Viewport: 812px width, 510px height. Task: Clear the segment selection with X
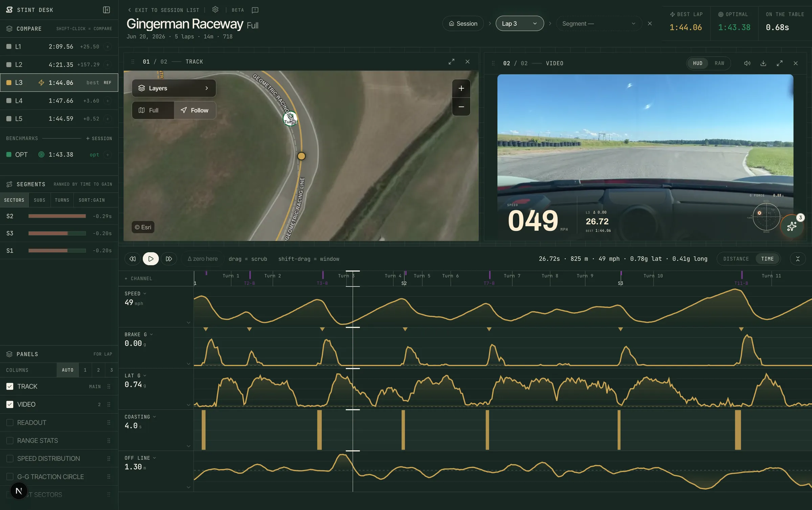[650, 23]
